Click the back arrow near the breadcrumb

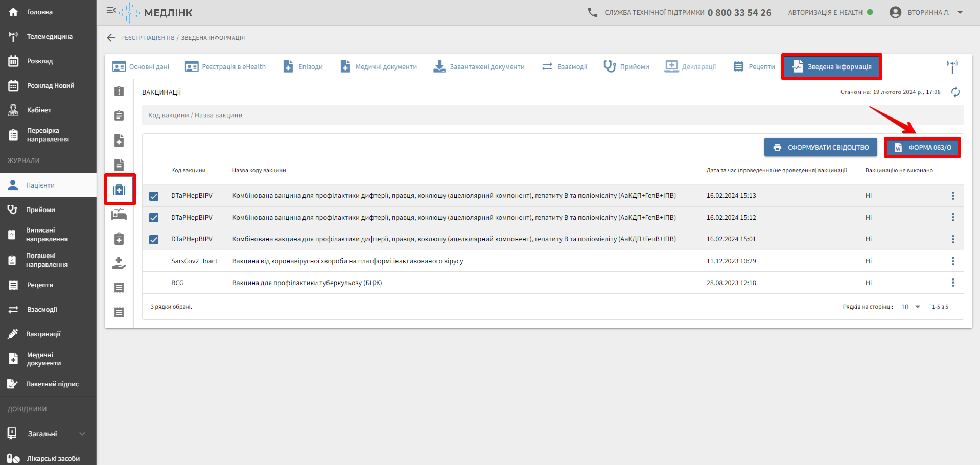click(111, 38)
